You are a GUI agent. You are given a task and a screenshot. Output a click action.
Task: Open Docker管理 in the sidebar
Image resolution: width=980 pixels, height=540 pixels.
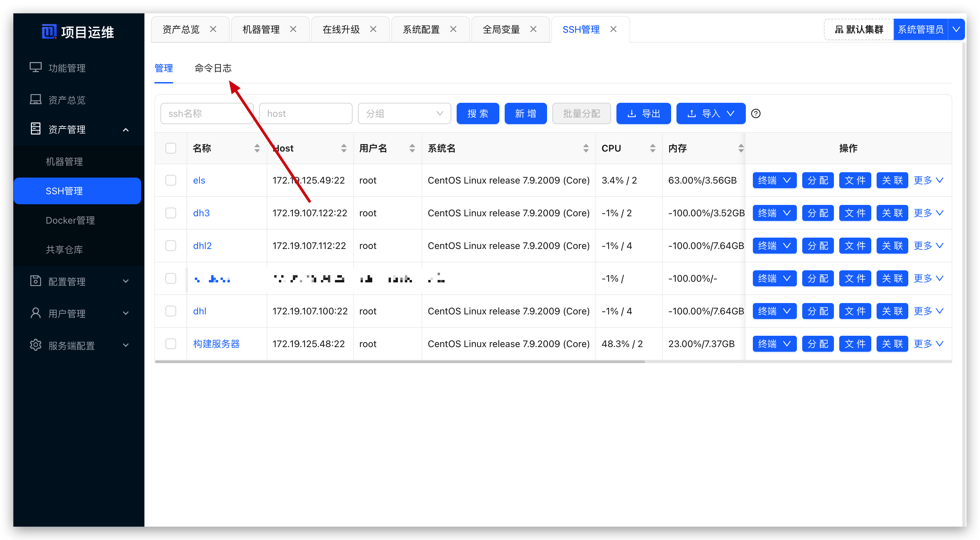[x=70, y=220]
